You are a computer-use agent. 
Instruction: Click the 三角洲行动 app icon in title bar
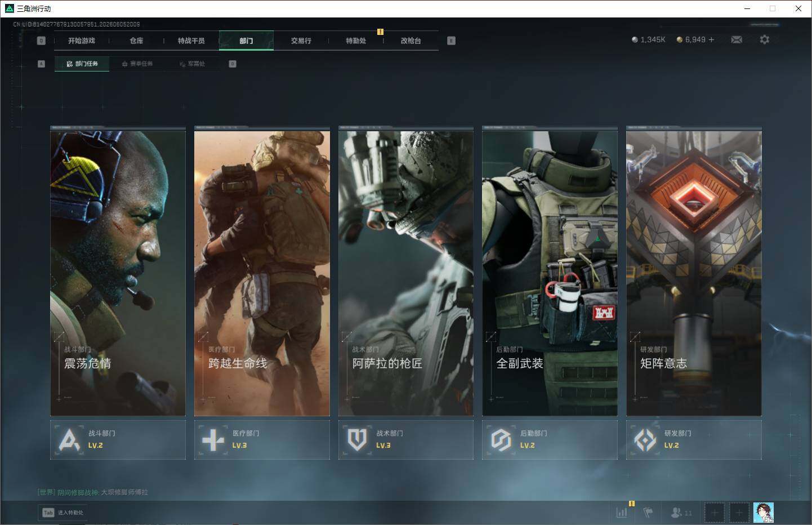pyautogui.click(x=9, y=8)
